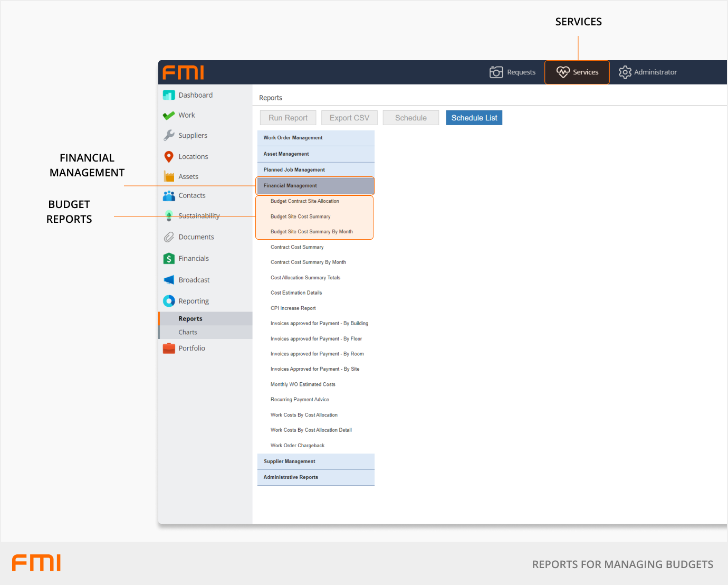Open the Administrator menu
The image size is (728, 585).
[648, 72]
